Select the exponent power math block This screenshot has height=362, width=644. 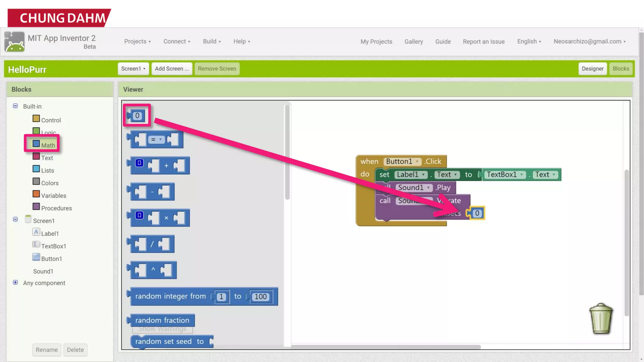[153, 270]
